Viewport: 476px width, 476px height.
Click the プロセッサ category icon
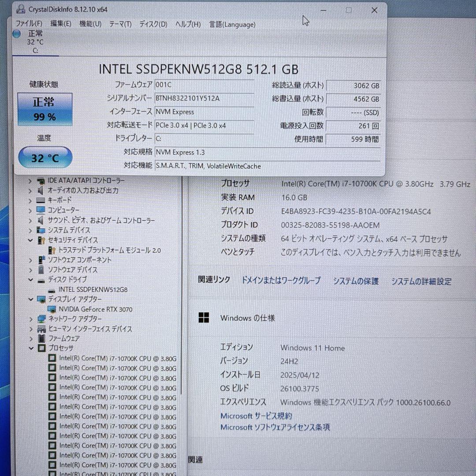(x=41, y=348)
